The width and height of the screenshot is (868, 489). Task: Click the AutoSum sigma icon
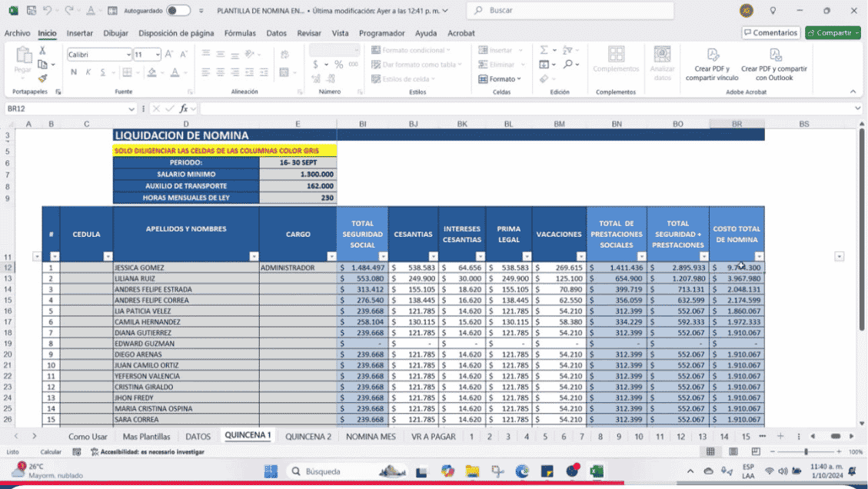(x=544, y=51)
